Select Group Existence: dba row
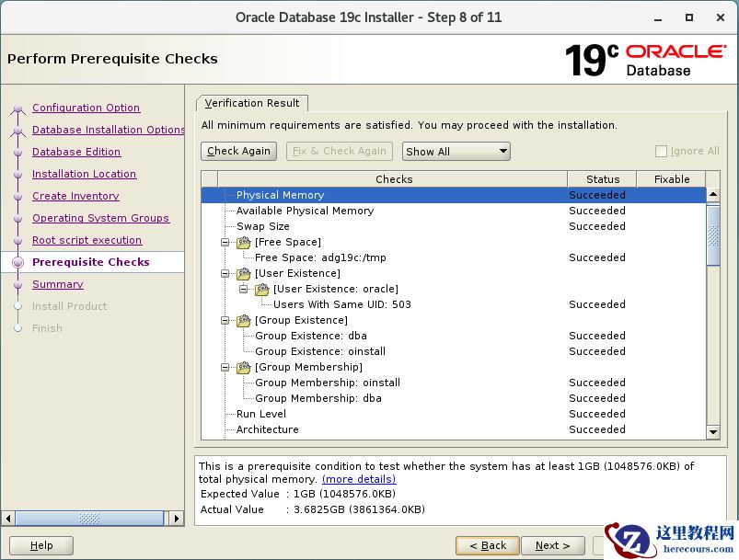739x560 pixels. [x=454, y=336]
